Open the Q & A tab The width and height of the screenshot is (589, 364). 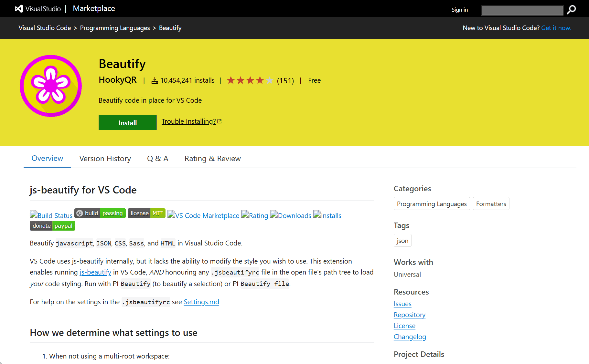(157, 159)
